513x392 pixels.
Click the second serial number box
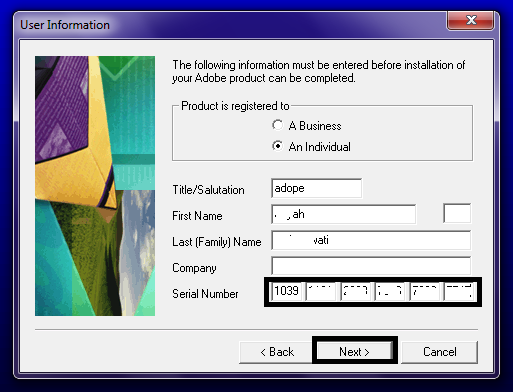(x=321, y=291)
